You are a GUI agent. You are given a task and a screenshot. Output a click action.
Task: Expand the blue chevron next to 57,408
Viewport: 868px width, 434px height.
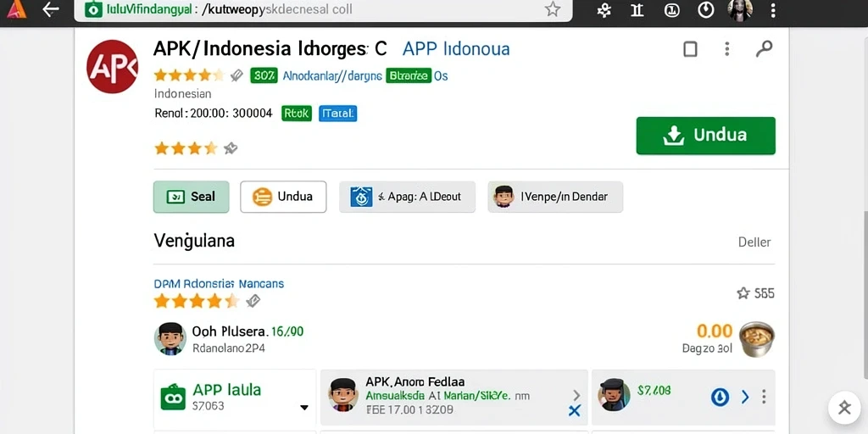pos(744,397)
